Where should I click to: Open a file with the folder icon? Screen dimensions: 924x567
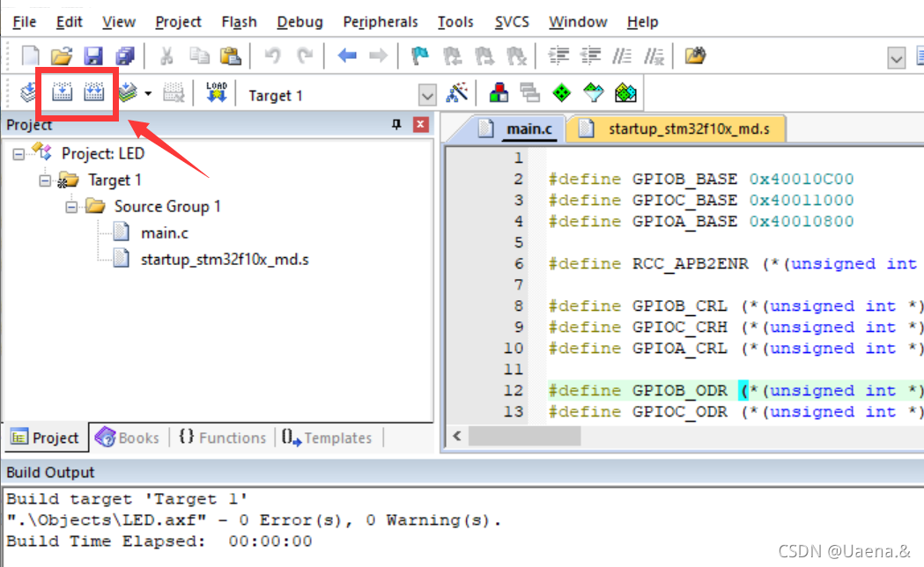[x=62, y=56]
